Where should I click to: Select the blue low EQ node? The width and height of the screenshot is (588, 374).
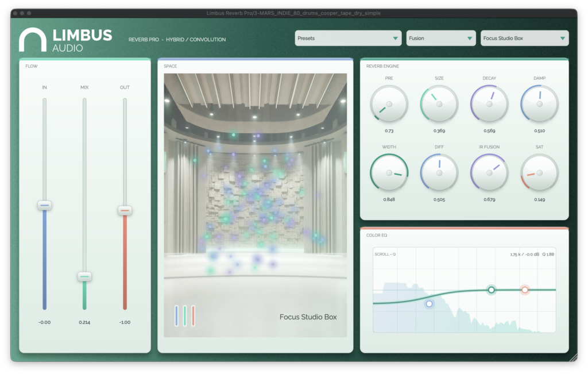pos(429,304)
